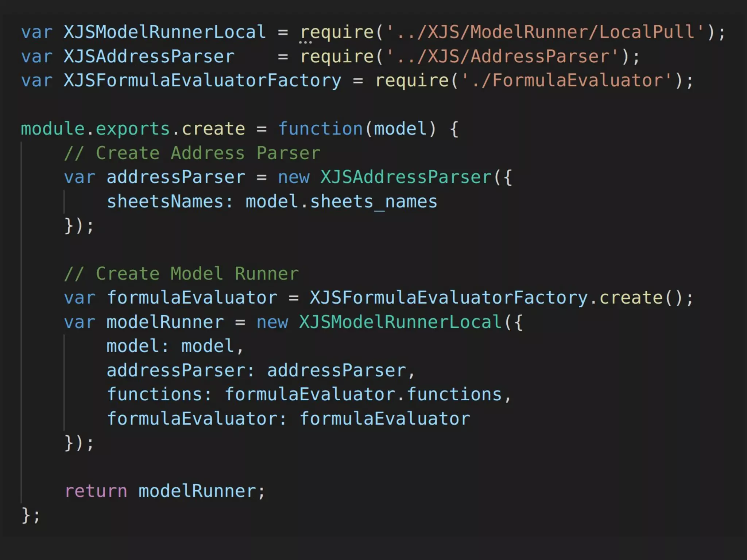Click the sheetsNames property key
Viewport: 747px width, 560px height.
tap(165, 202)
